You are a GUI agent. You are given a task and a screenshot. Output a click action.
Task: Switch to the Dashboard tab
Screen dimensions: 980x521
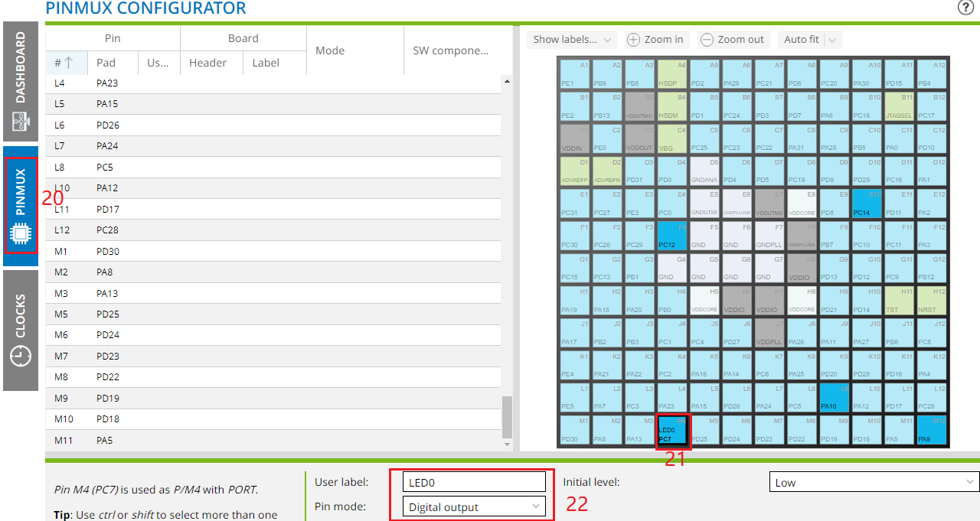[x=21, y=80]
